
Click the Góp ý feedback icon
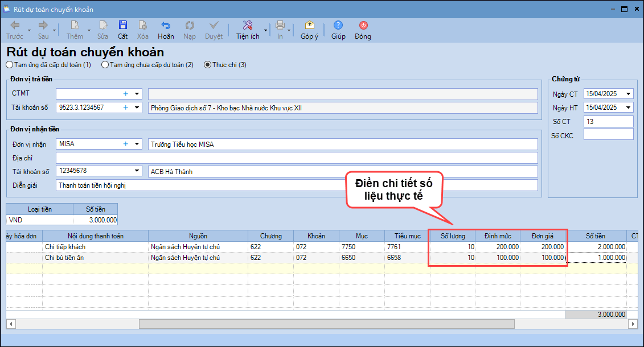pyautogui.click(x=310, y=26)
